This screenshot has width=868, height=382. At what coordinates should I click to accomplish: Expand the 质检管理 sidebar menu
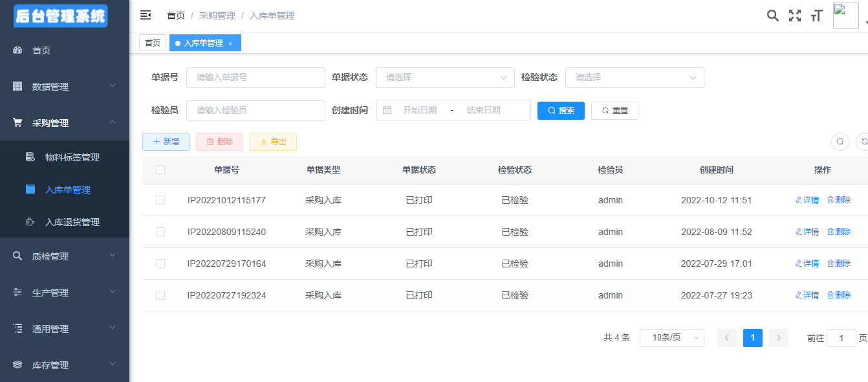(65, 256)
